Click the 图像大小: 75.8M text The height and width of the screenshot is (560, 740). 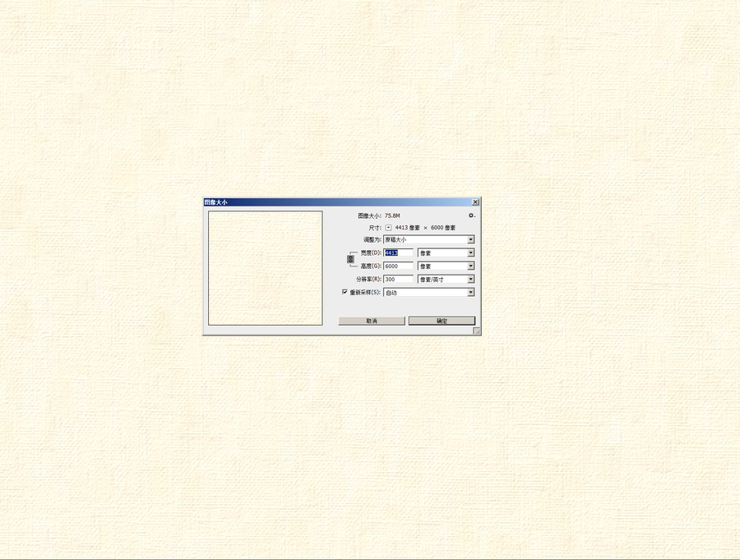tap(379, 215)
